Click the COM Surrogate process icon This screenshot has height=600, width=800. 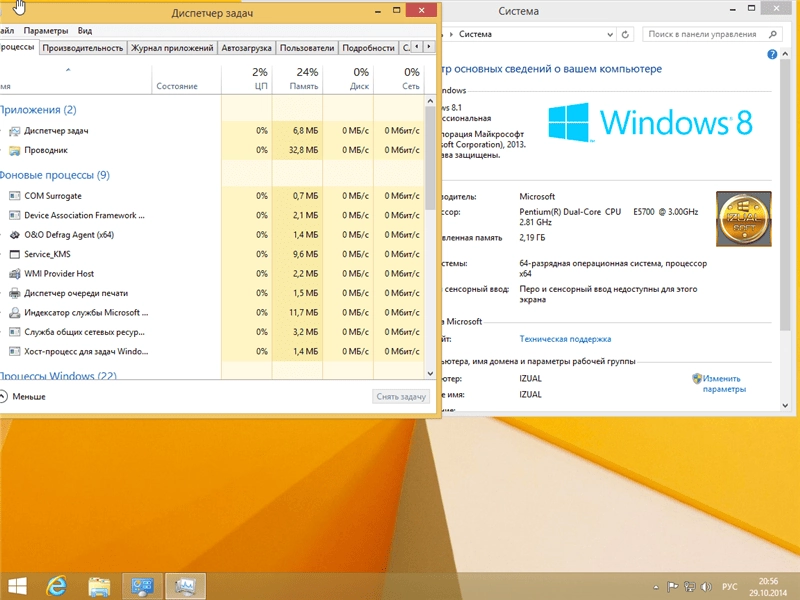click(x=15, y=196)
